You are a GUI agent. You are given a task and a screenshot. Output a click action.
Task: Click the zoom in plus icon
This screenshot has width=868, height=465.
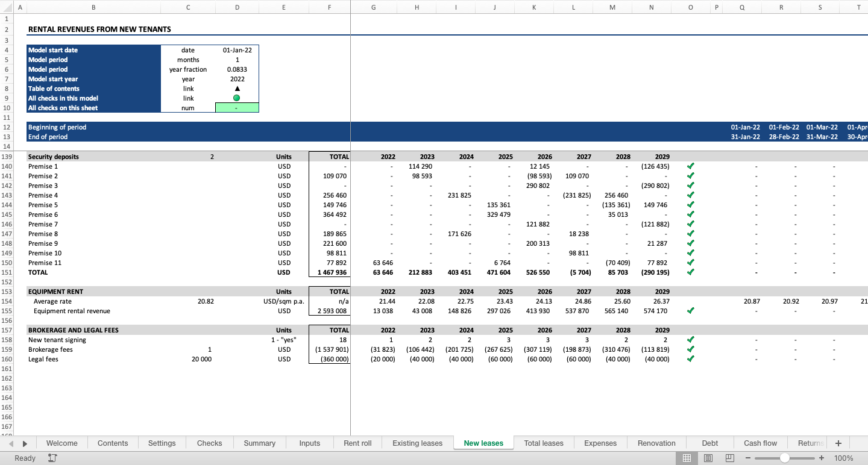click(x=822, y=458)
